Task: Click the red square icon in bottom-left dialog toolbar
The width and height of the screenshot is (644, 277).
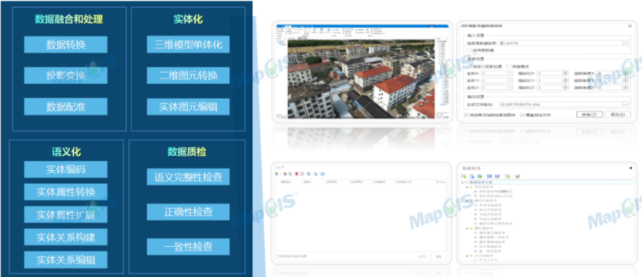Action: click(x=297, y=174)
